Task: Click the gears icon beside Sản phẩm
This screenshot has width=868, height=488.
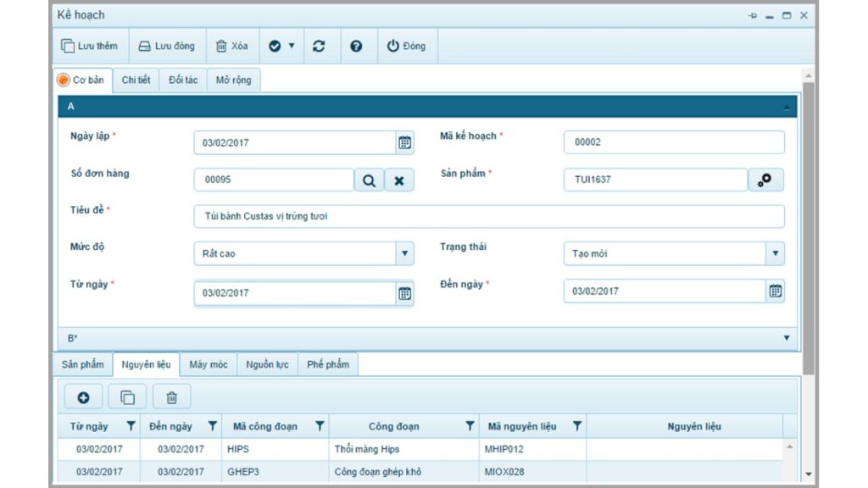Action: (x=765, y=180)
